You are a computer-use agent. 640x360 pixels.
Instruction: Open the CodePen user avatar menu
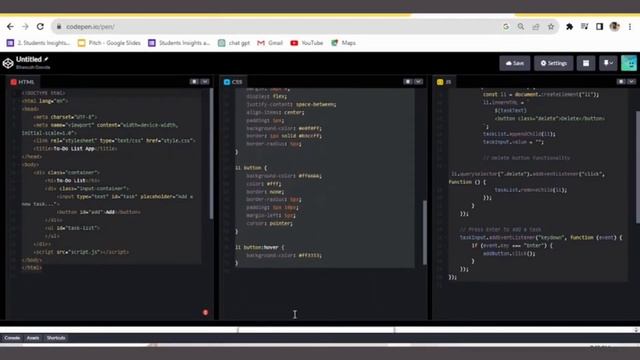pos(629,63)
